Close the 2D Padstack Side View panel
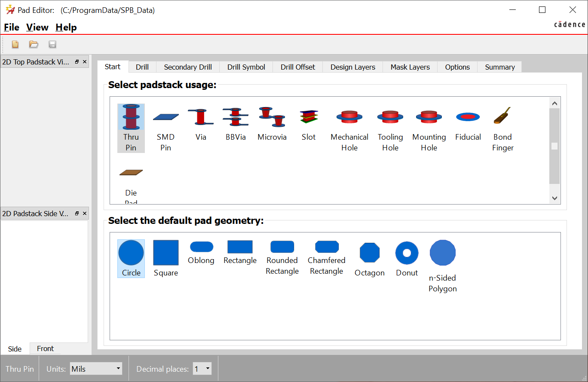Screen dimensions: 588x382 click(85, 214)
